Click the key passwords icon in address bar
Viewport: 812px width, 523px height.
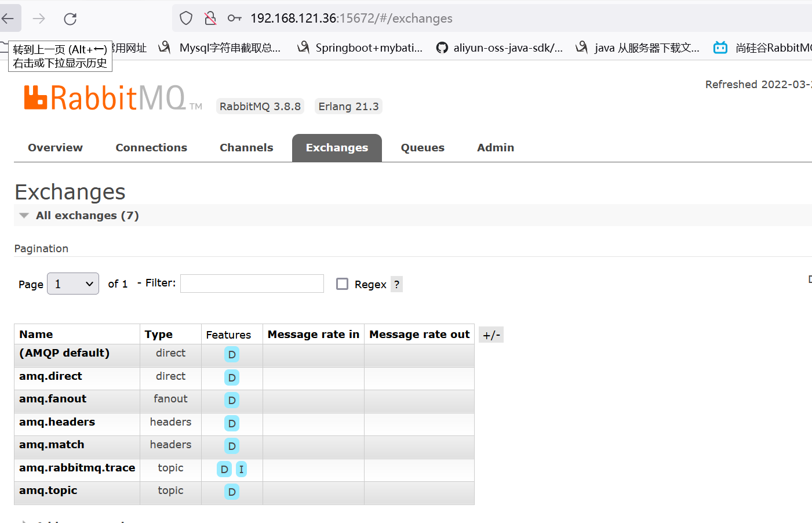(234, 18)
